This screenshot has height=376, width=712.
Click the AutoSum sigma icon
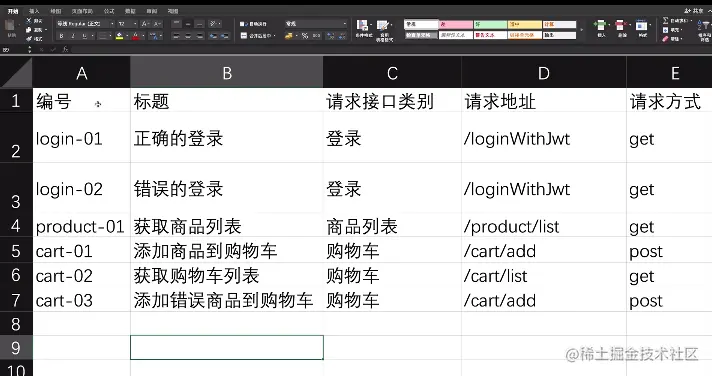665,20
